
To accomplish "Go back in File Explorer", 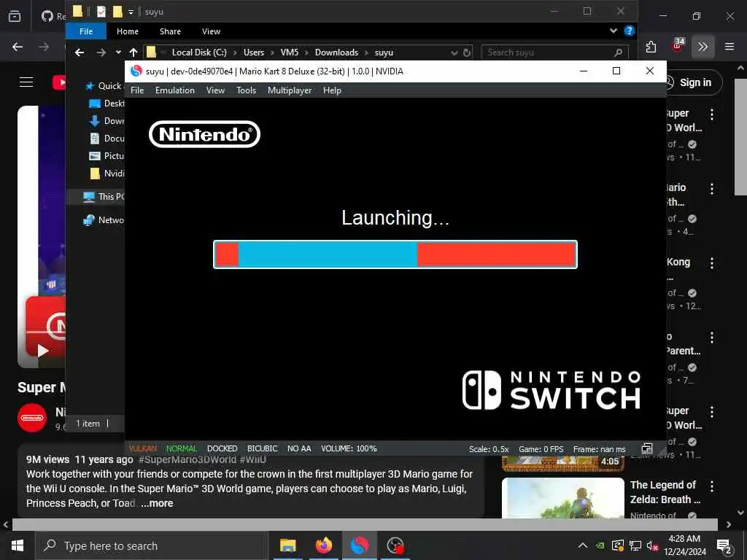I will (80, 52).
